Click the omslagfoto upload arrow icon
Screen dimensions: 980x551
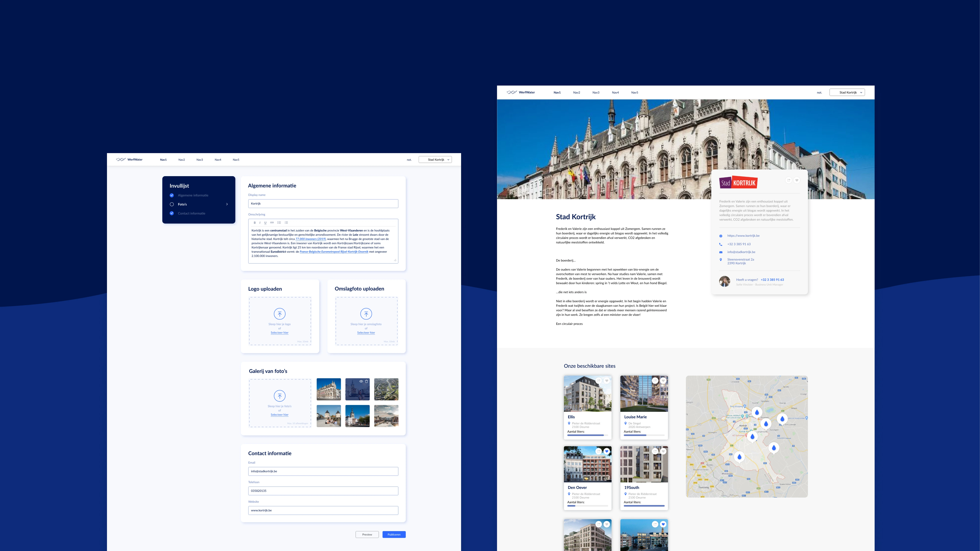[366, 314]
